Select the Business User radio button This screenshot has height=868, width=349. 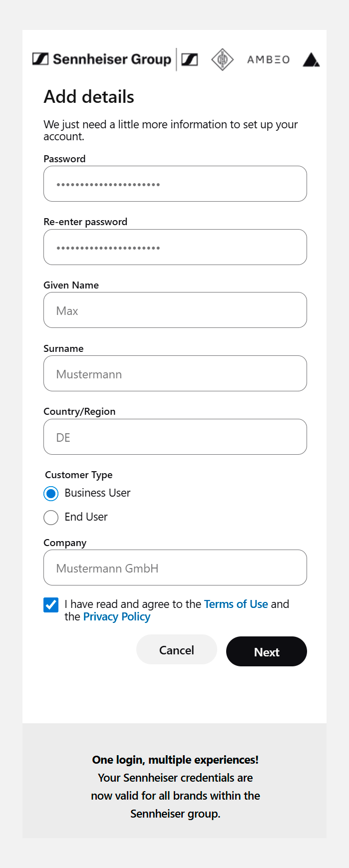click(x=51, y=494)
